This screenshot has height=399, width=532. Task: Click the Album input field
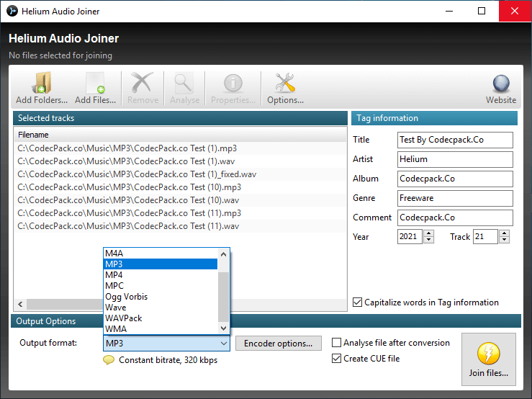coord(455,179)
